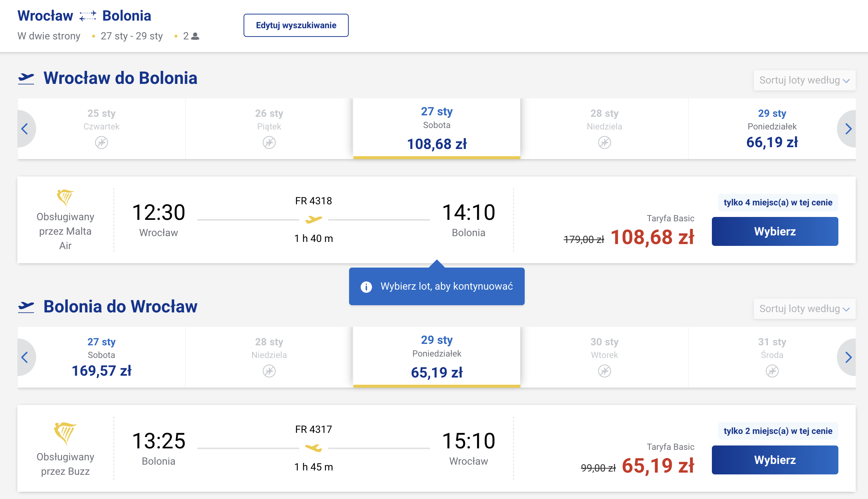Open return 'Sortuj loty według' dropdown

(804, 309)
